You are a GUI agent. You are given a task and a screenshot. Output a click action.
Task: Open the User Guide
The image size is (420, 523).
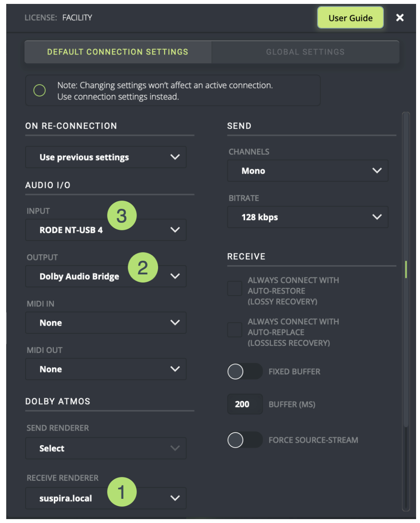click(x=350, y=18)
